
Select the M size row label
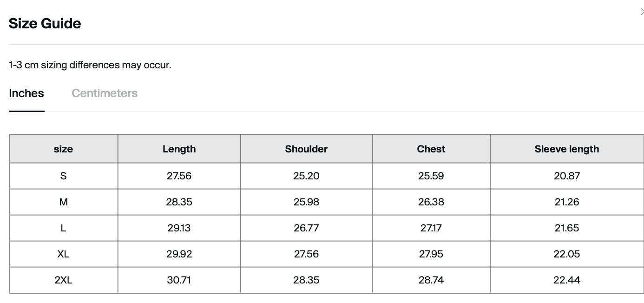(64, 202)
